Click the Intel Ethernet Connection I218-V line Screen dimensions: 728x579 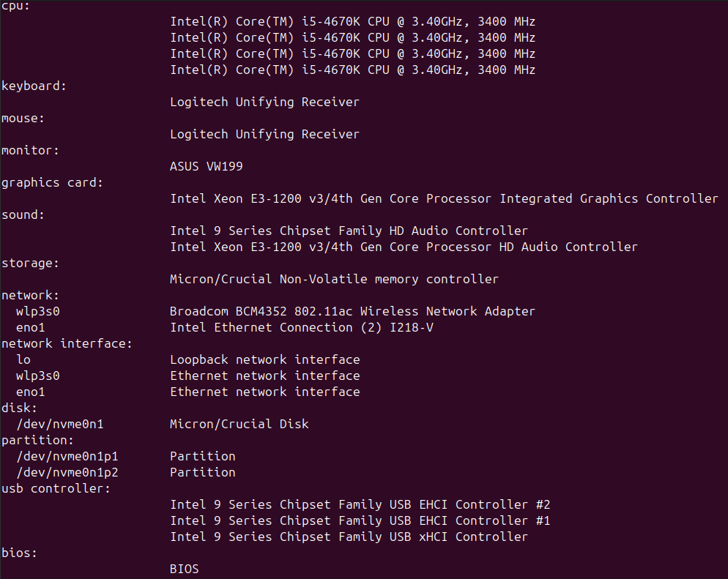(301, 328)
